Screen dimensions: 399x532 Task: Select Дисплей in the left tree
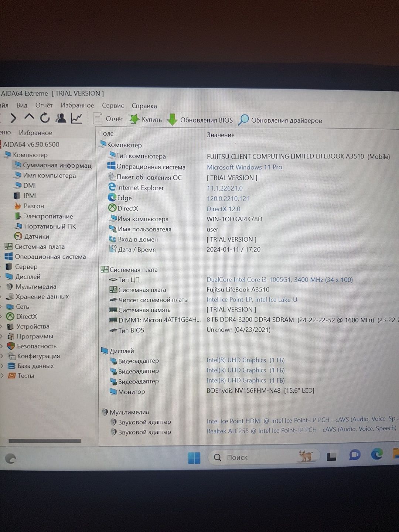(23, 276)
